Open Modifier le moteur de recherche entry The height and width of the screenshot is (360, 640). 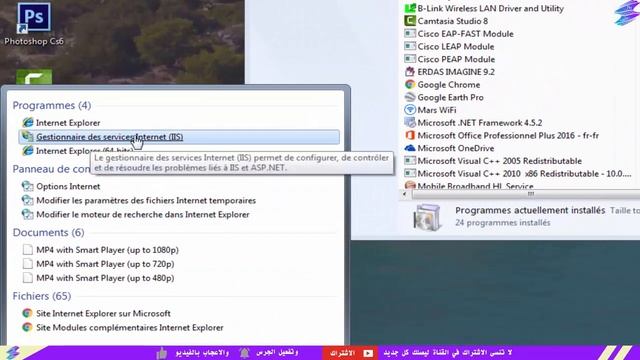point(143,214)
